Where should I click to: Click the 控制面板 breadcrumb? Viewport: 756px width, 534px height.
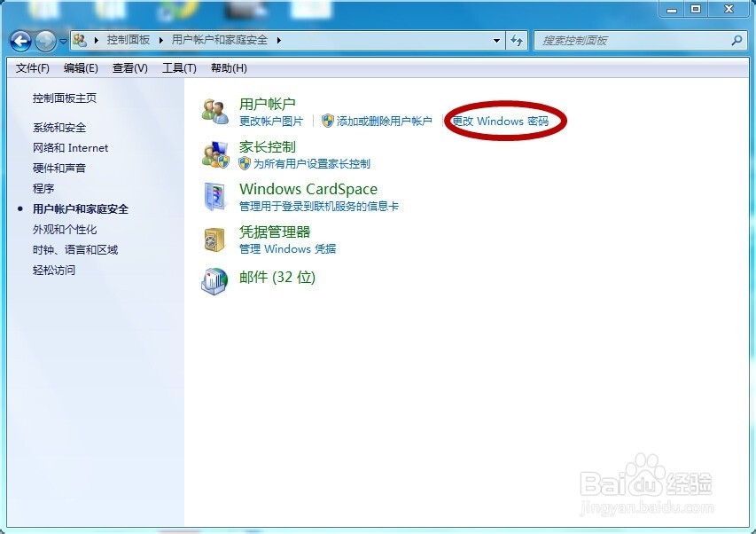click(129, 40)
